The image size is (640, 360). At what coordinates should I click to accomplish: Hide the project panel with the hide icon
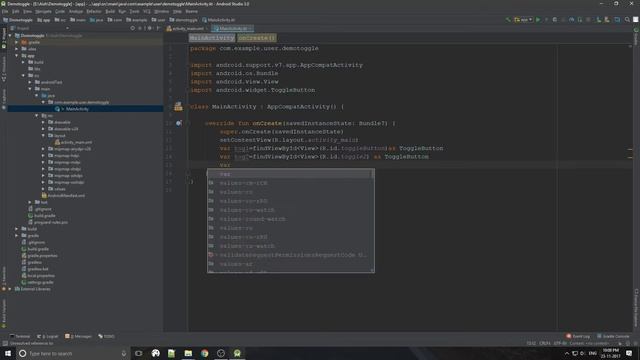158,28
